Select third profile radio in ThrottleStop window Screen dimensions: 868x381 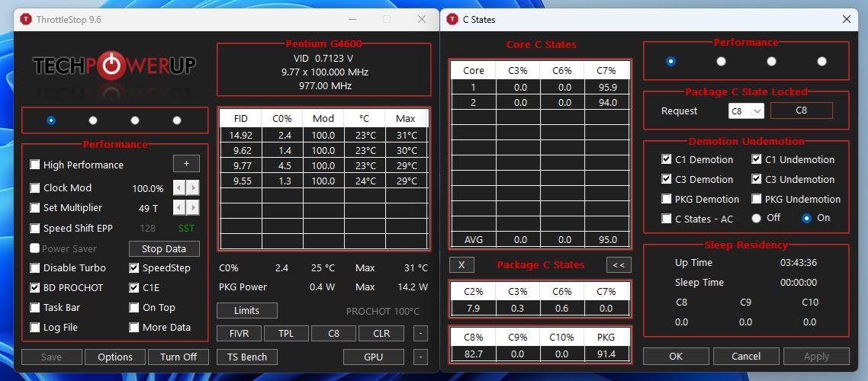pos(135,120)
